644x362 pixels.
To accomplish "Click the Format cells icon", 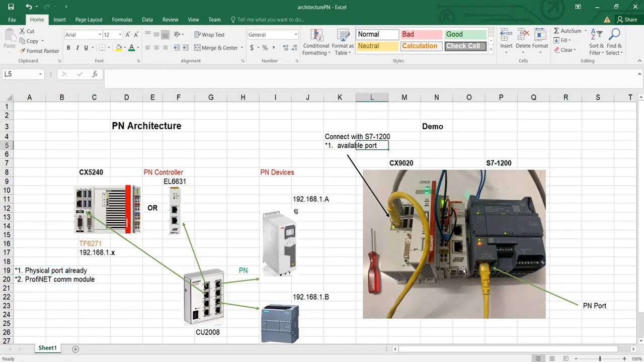I will [540, 35].
